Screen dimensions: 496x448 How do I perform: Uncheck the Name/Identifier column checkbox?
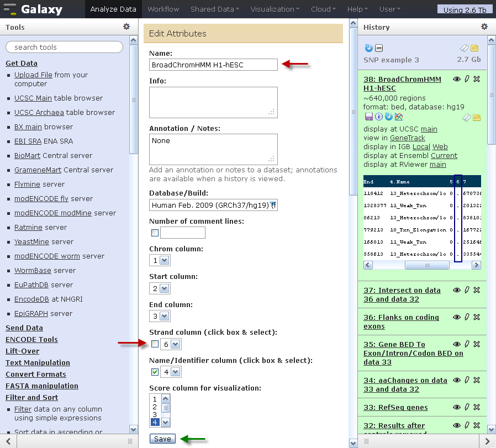point(155,372)
